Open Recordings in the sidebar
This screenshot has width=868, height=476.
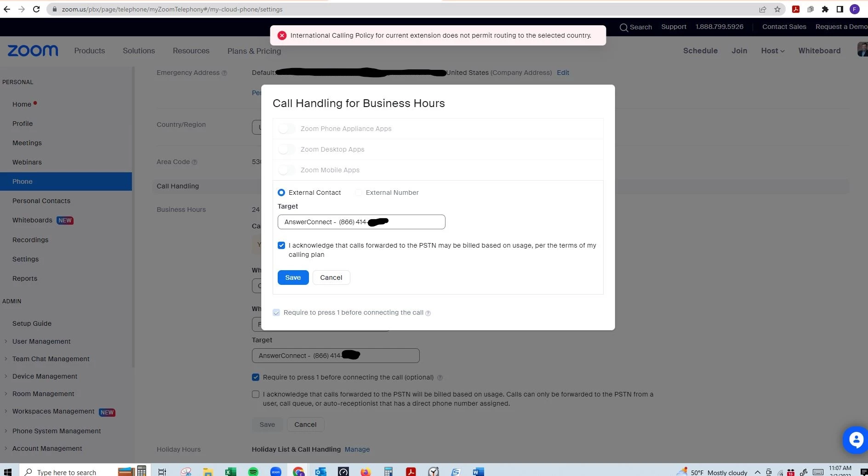[x=30, y=240]
